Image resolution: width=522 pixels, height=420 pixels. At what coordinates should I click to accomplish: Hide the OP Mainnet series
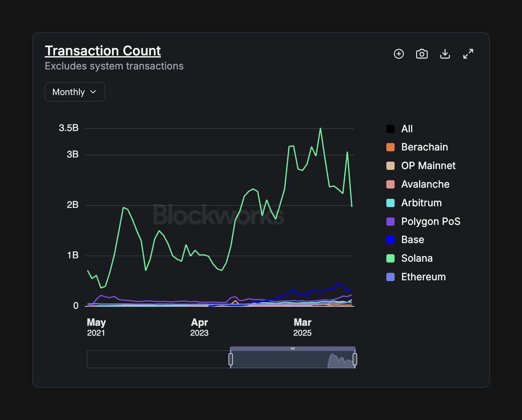428,166
